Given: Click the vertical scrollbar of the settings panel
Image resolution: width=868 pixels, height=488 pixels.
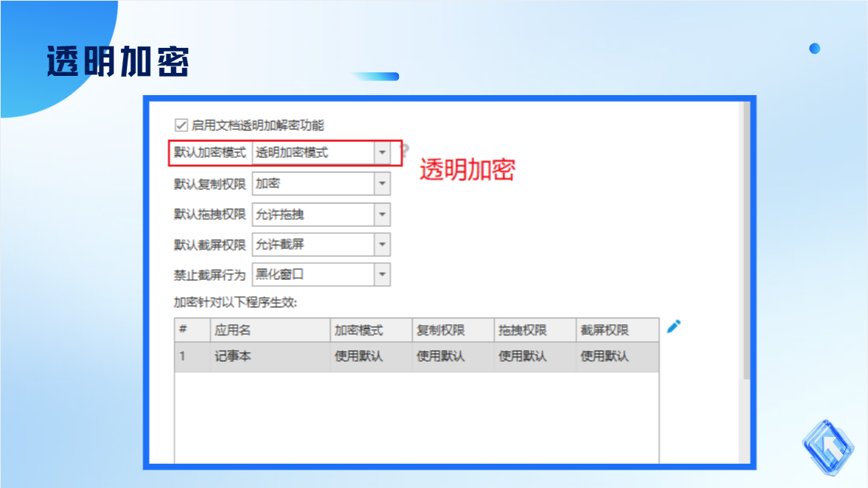Looking at the screenshot, I should tap(746, 240).
